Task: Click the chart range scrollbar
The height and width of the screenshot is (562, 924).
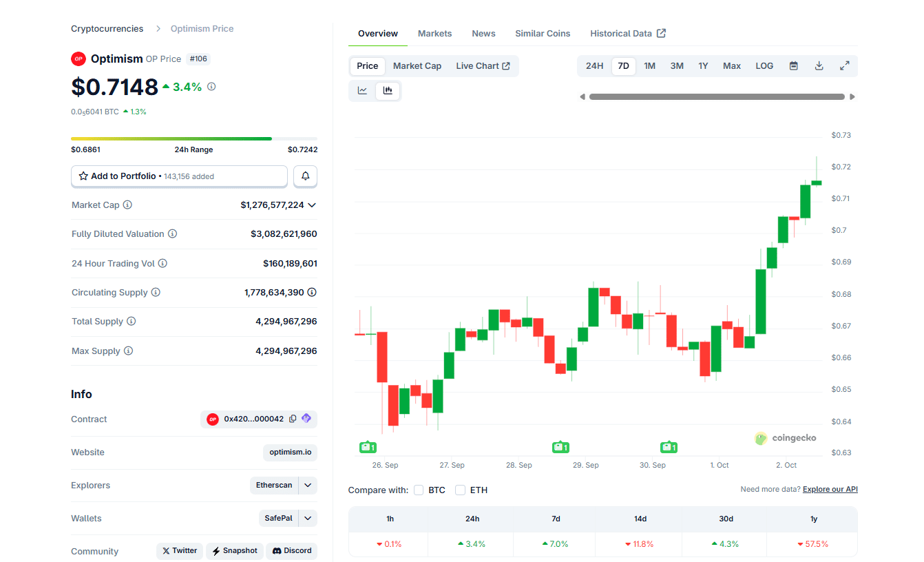Action: (716, 97)
